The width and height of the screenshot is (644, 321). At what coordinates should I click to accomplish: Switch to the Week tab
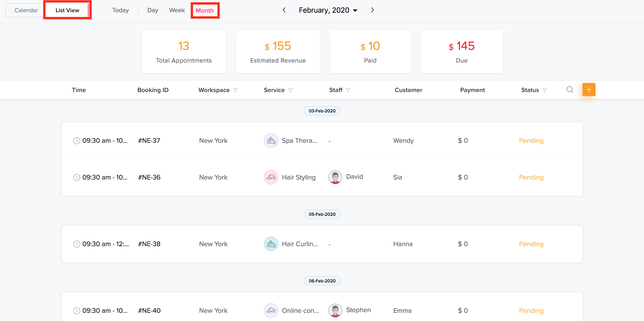coord(177,10)
